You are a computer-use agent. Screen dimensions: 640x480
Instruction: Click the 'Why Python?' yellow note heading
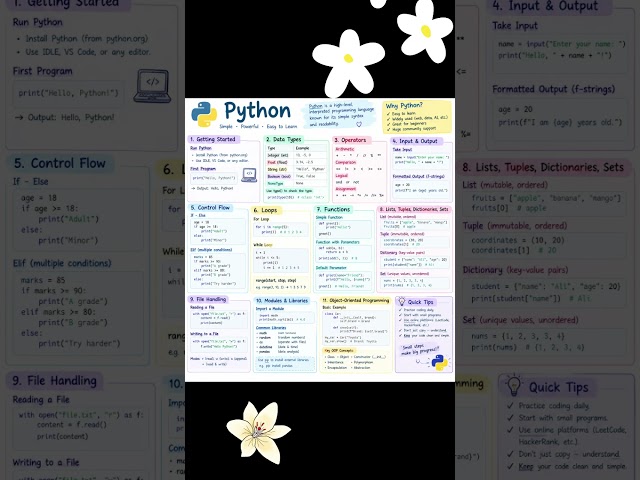click(x=404, y=106)
